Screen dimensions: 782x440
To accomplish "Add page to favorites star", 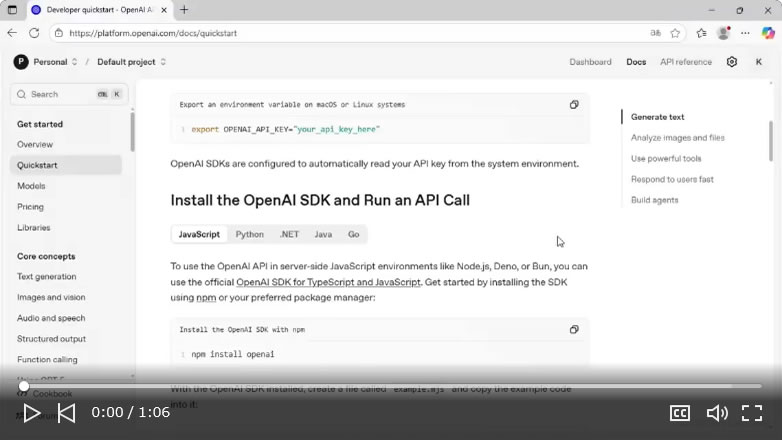I will (x=675, y=33).
